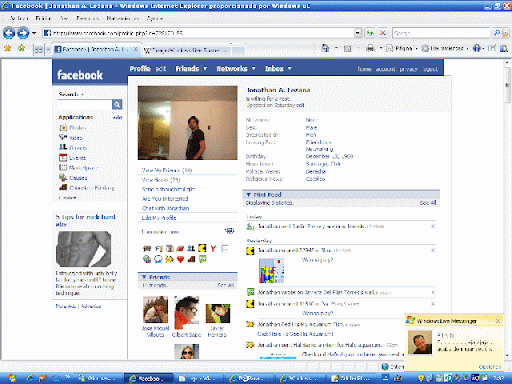The width and height of the screenshot is (512, 384).
Task: Click the browser stop loading X button
Action: click(383, 33)
